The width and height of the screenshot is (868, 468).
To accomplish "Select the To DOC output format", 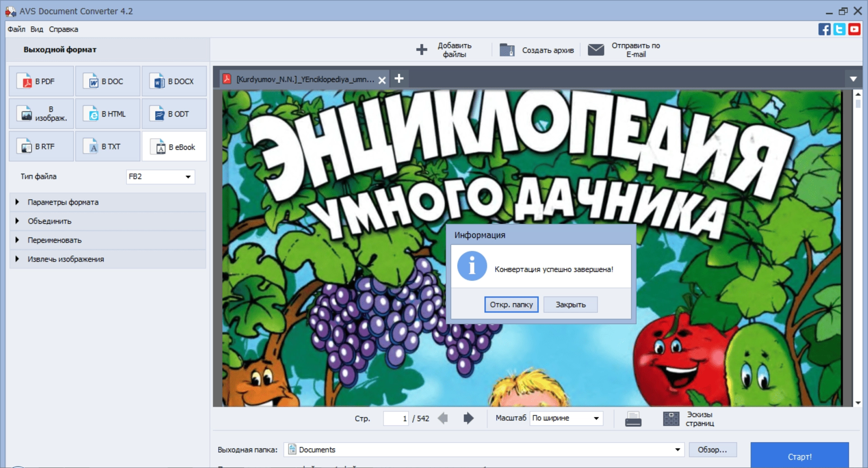I will [108, 81].
